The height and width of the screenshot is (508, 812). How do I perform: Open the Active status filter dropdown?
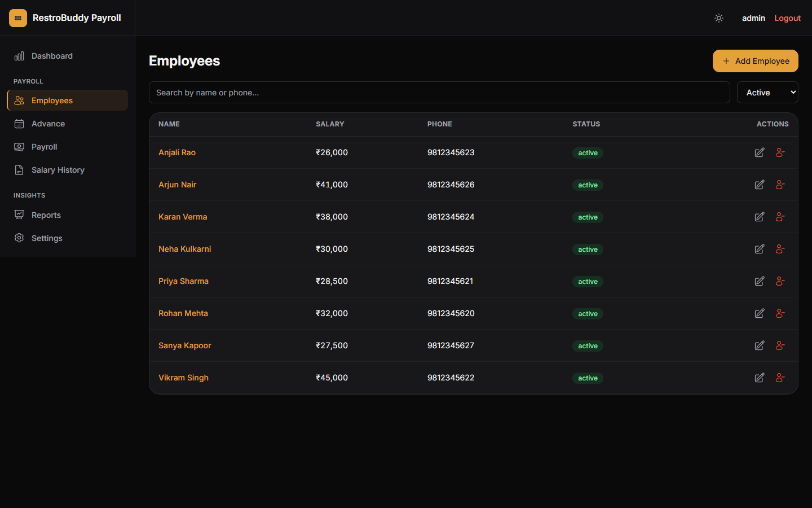pyautogui.click(x=767, y=93)
